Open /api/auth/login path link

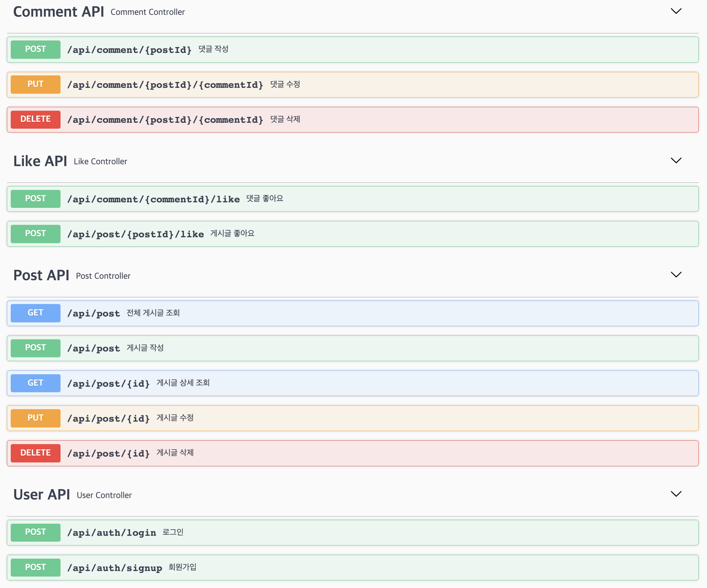(111, 533)
